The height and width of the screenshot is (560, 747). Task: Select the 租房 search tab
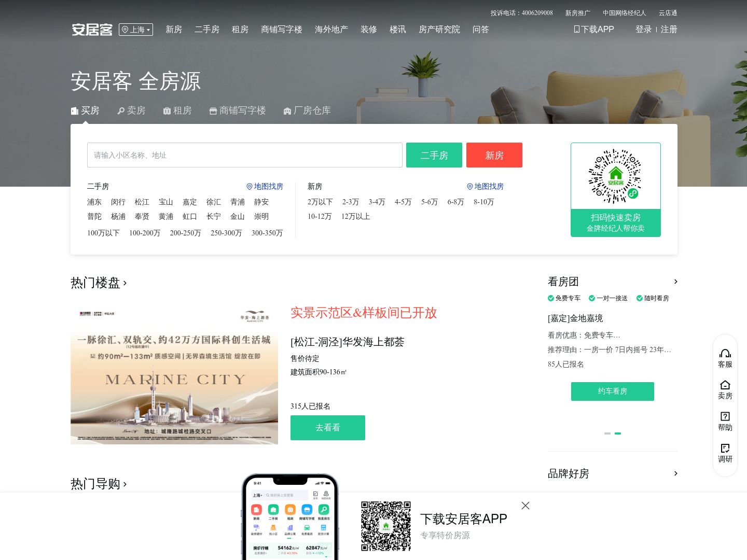point(177,110)
